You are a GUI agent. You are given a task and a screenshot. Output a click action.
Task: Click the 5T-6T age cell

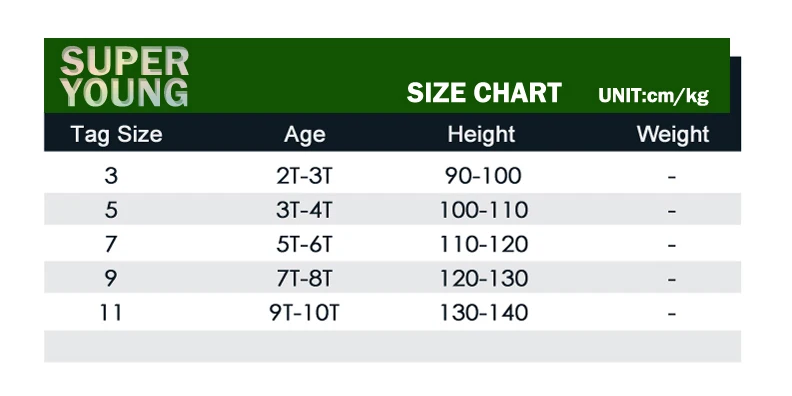[x=305, y=244]
